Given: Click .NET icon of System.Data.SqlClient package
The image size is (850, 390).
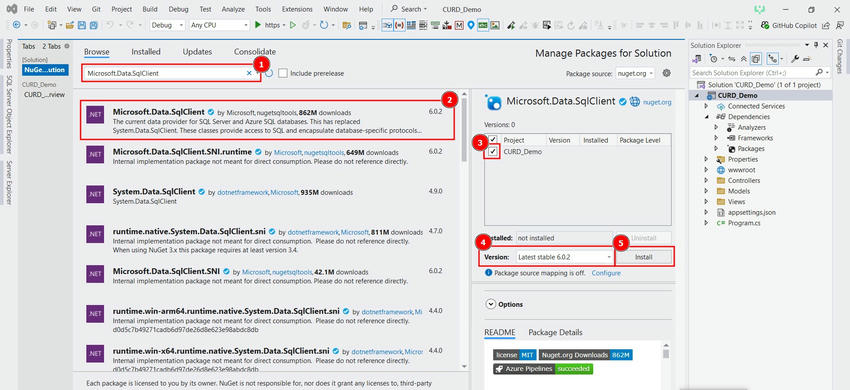Looking at the screenshot, I should 94,195.
